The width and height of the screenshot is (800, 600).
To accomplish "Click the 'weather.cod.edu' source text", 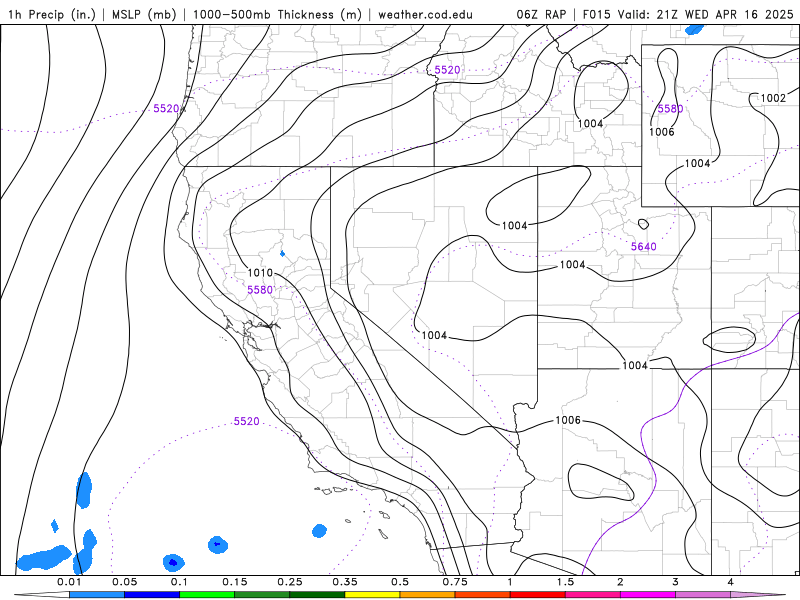I will click(425, 14).
